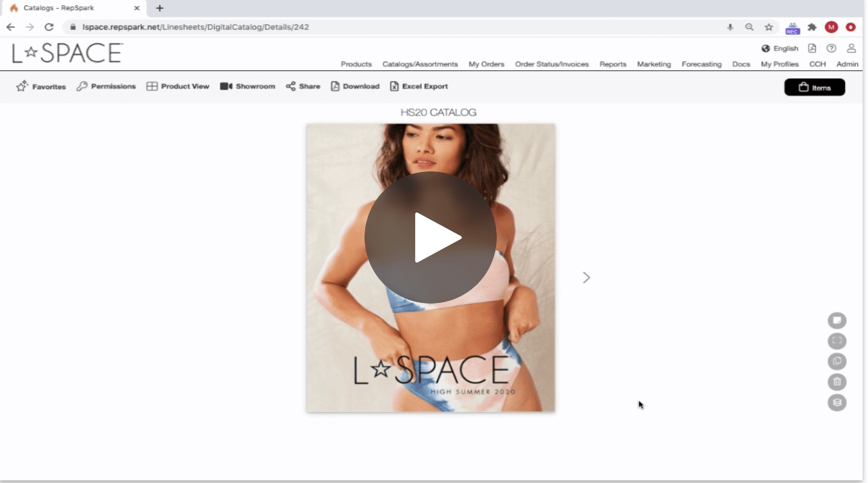Open the Docs menu
868x483 pixels.
point(741,64)
